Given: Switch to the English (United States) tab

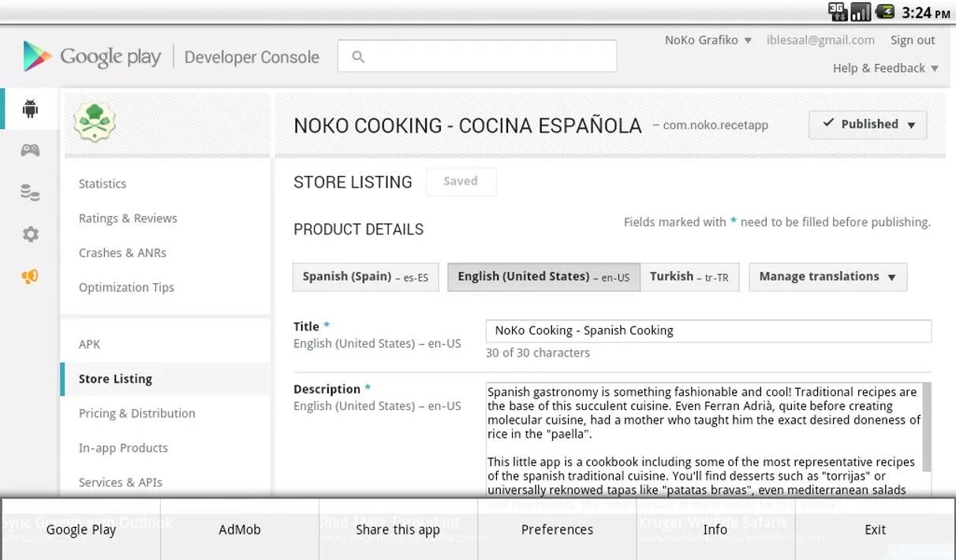Looking at the screenshot, I should click(x=543, y=277).
